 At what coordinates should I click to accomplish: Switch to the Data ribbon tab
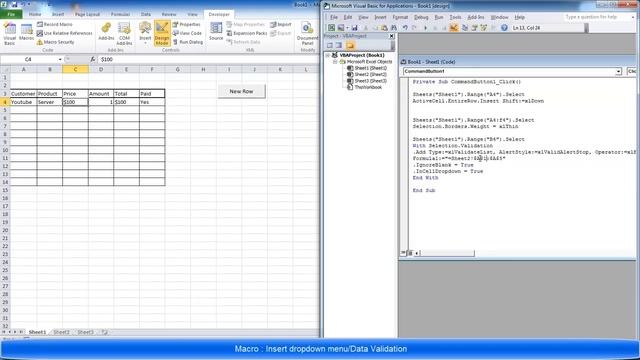point(146,14)
